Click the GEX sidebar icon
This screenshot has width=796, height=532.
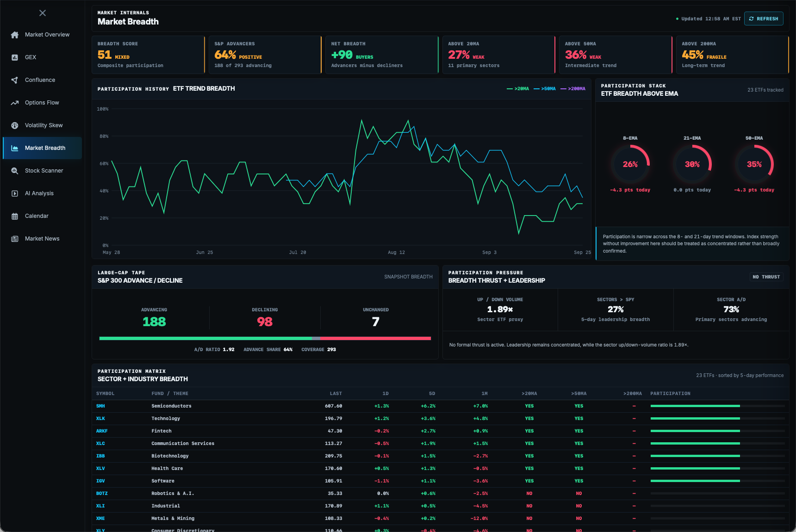[x=15, y=57]
